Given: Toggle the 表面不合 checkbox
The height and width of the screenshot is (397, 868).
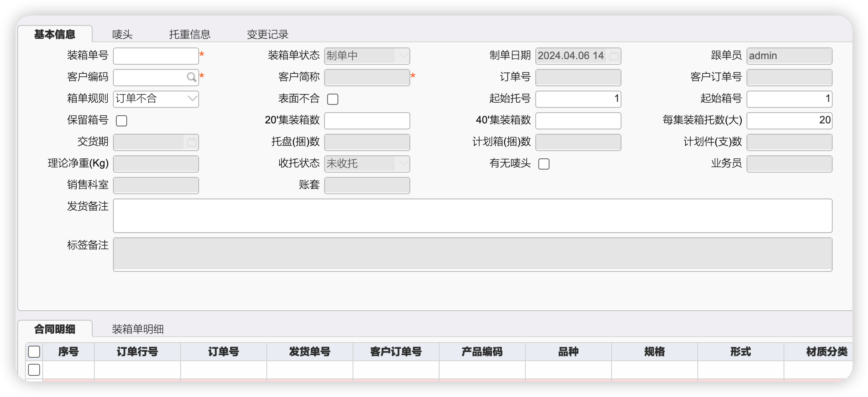Looking at the screenshot, I should [333, 99].
